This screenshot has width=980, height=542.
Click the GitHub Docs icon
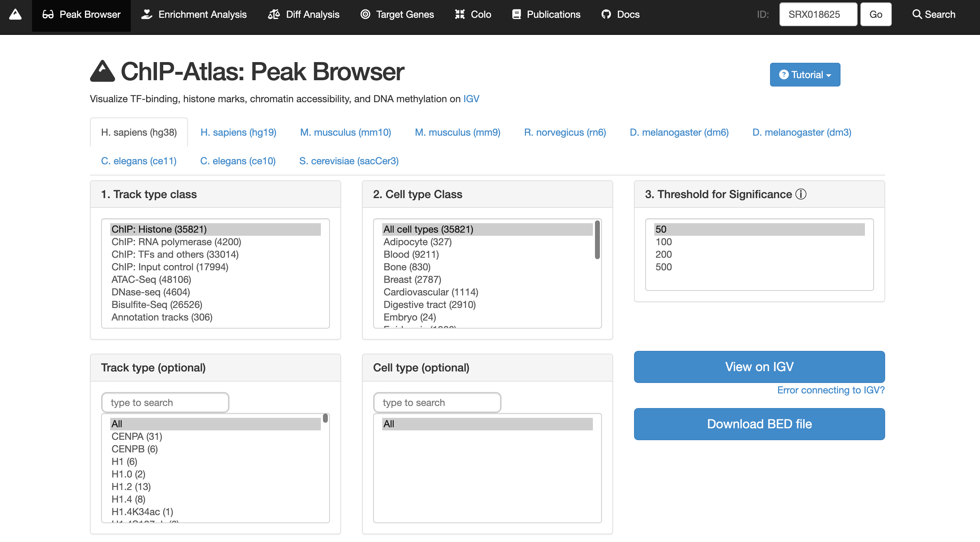pyautogui.click(x=606, y=14)
